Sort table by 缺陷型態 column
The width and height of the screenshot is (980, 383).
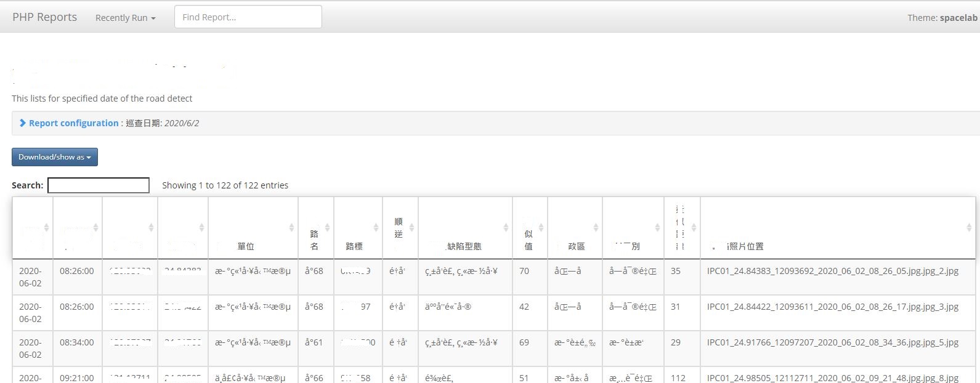[x=465, y=227]
